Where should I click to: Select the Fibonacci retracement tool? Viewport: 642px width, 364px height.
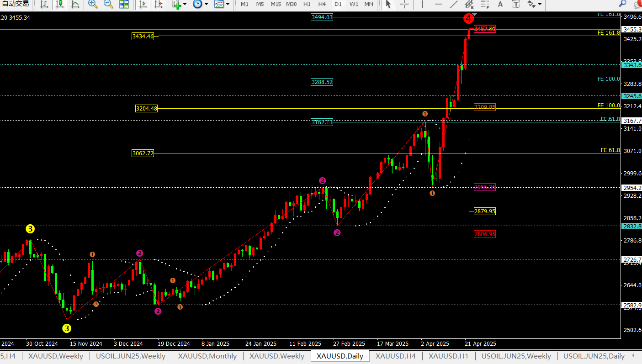(484, 4)
